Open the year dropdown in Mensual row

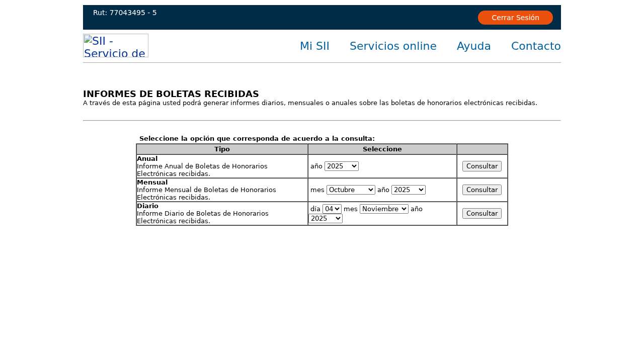pos(408,190)
